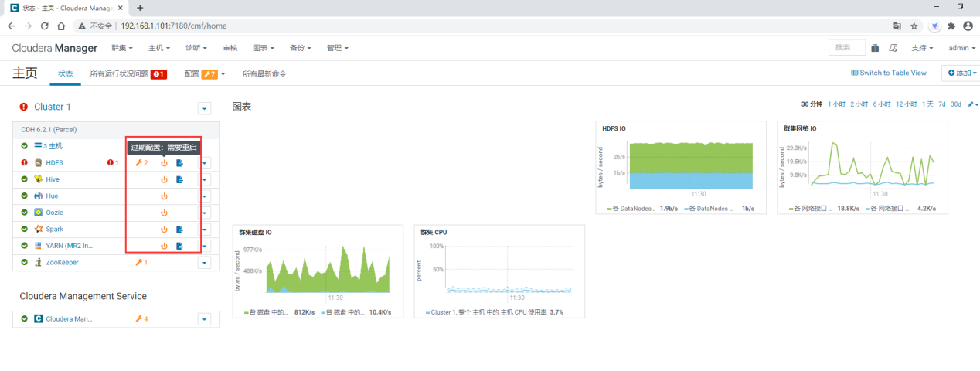980x371 pixels.
Task: Open the Spark service actions dropdown
Action: [x=205, y=230]
